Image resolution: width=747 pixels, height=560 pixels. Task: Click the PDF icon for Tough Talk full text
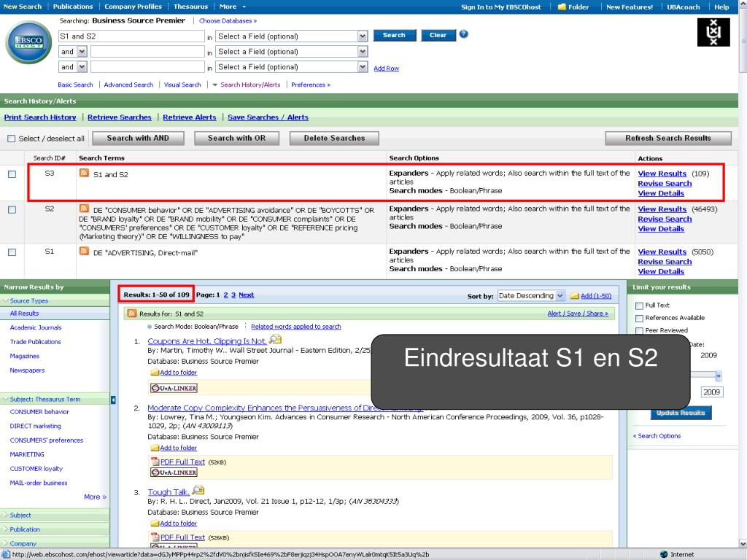pyautogui.click(x=155, y=537)
